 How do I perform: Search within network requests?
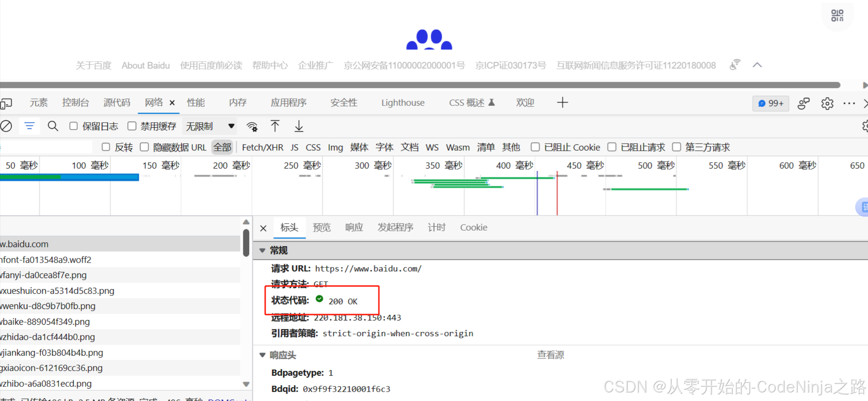click(53, 126)
